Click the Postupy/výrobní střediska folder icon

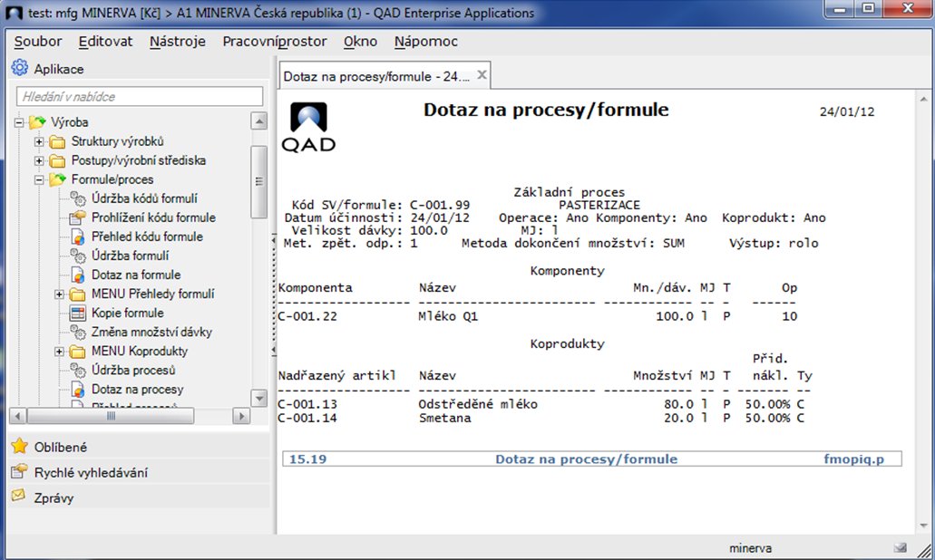point(57,161)
